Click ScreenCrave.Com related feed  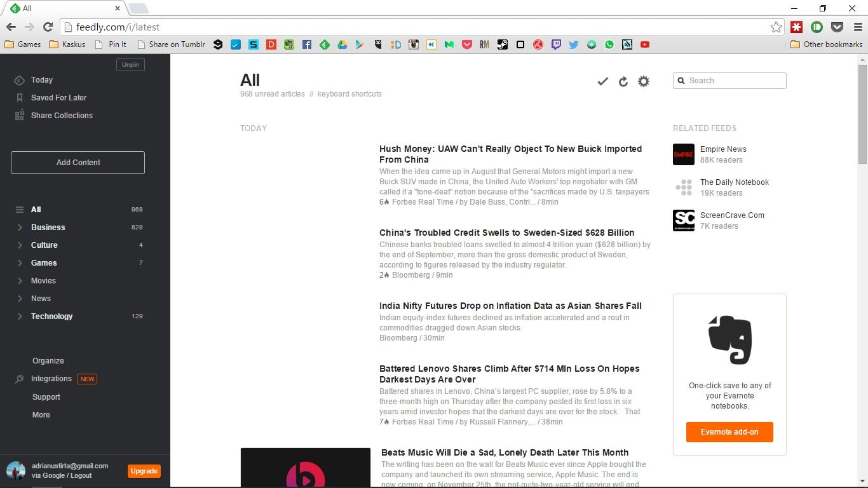[732, 215]
